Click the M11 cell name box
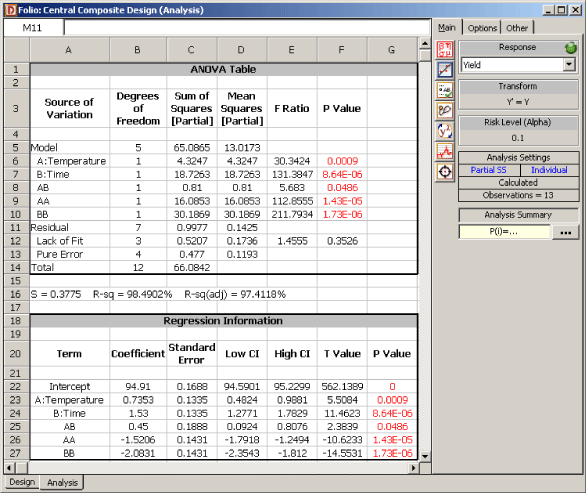This screenshot has width=586, height=493. tap(33, 28)
